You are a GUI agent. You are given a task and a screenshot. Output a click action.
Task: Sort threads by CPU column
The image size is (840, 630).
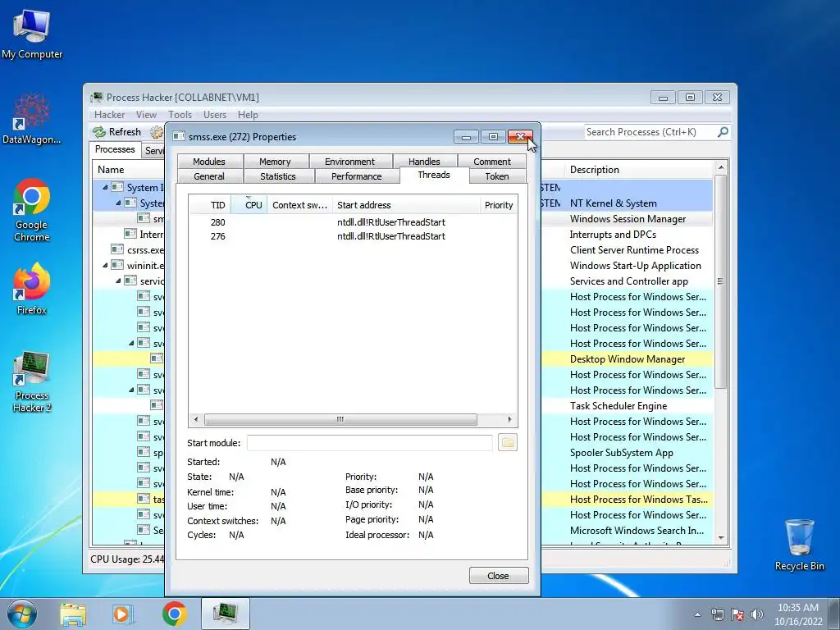tap(249, 205)
